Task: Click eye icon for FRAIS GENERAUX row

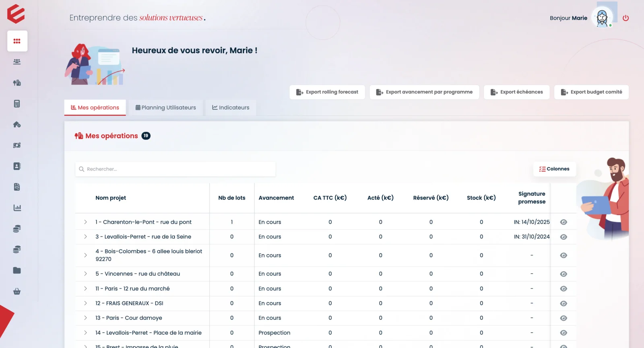Action: (563, 303)
